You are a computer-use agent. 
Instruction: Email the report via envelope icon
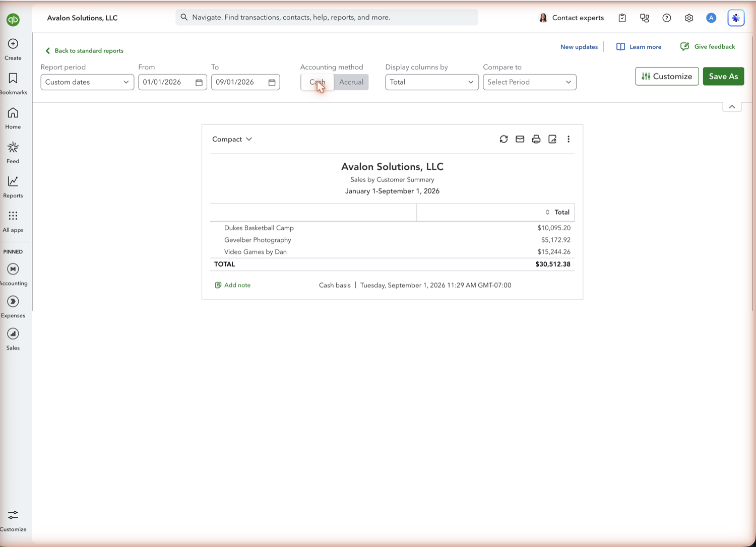coord(520,139)
